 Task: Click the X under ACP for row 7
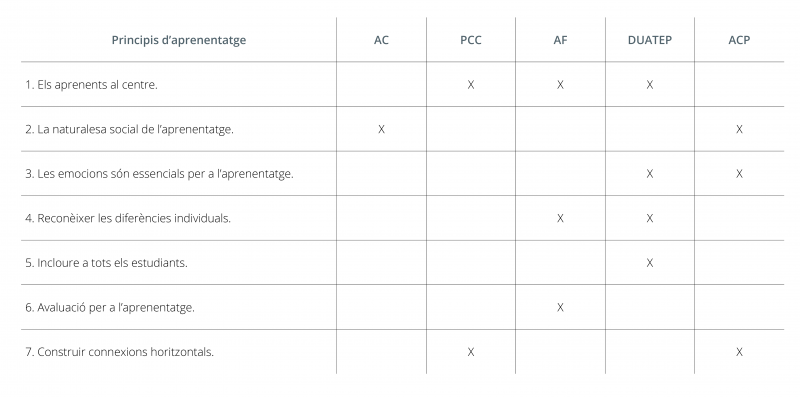[739, 352]
